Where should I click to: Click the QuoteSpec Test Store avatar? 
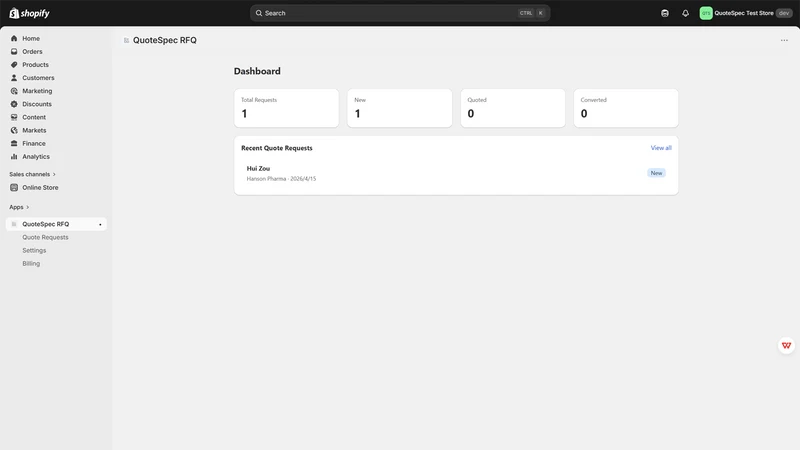point(706,13)
